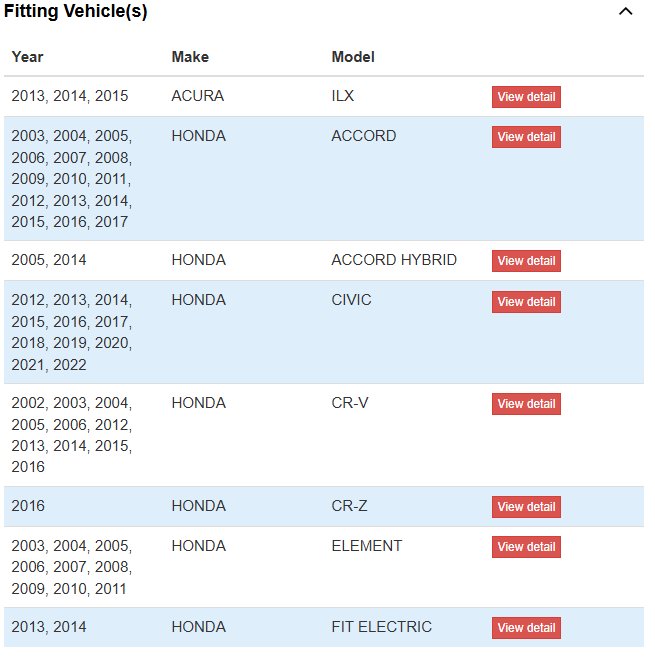Select the FIT ELECTRIC model cell
The width and height of the screenshot is (655, 668).
pos(381,627)
